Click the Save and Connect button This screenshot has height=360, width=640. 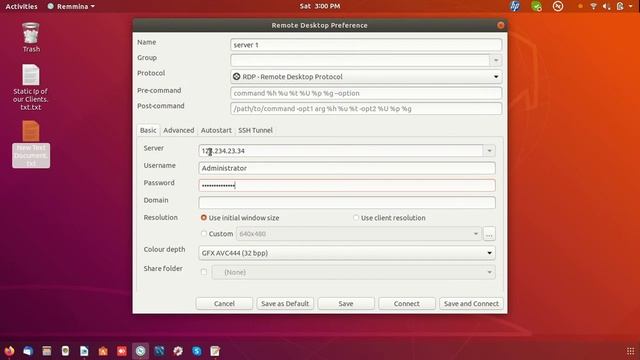coord(471,304)
